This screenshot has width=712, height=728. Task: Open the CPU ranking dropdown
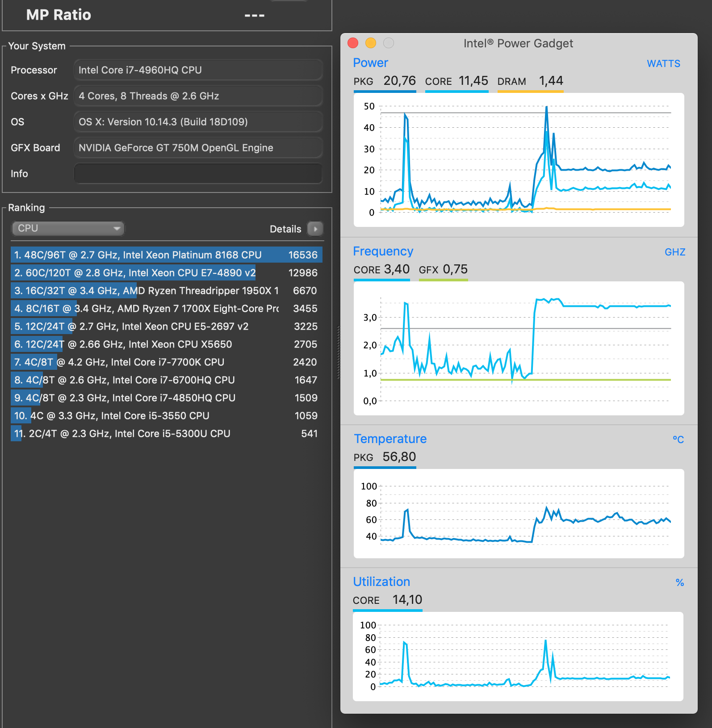coord(68,228)
